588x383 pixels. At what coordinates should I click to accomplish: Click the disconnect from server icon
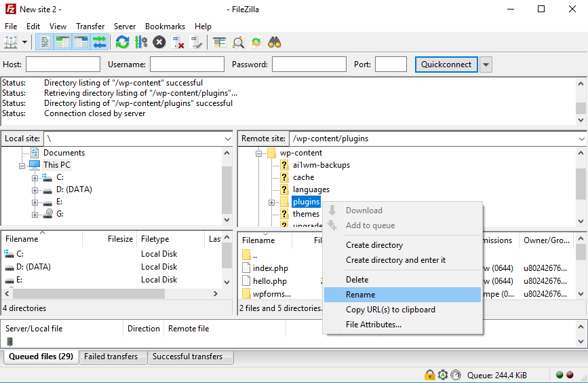click(x=178, y=42)
